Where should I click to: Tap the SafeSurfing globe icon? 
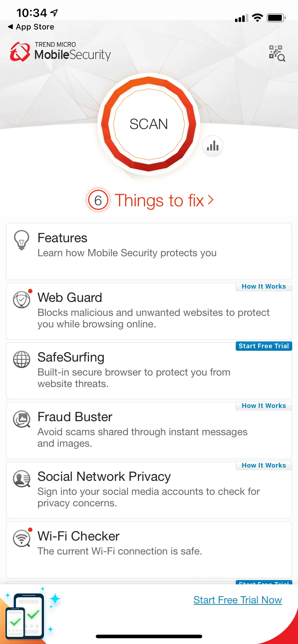point(22,359)
